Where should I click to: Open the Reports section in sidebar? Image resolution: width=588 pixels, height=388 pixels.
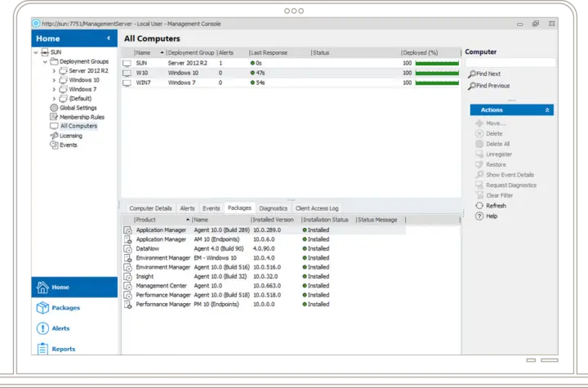tap(74, 348)
